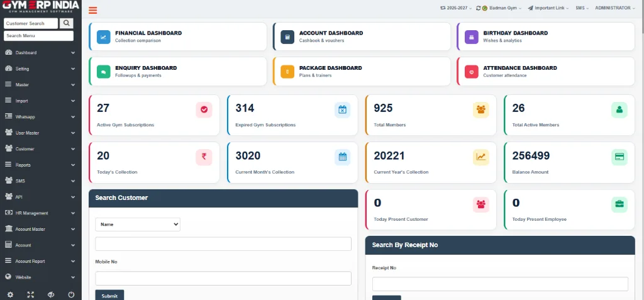Expand the HR Management sidebar menu
Screen dimensions: 644x300
point(41,213)
